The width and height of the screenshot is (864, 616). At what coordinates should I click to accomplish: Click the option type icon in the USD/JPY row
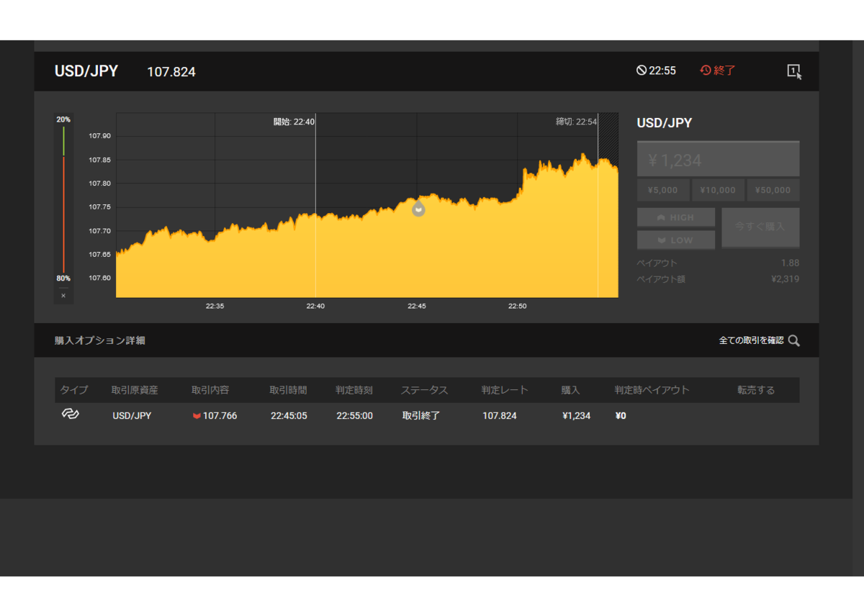click(x=70, y=415)
